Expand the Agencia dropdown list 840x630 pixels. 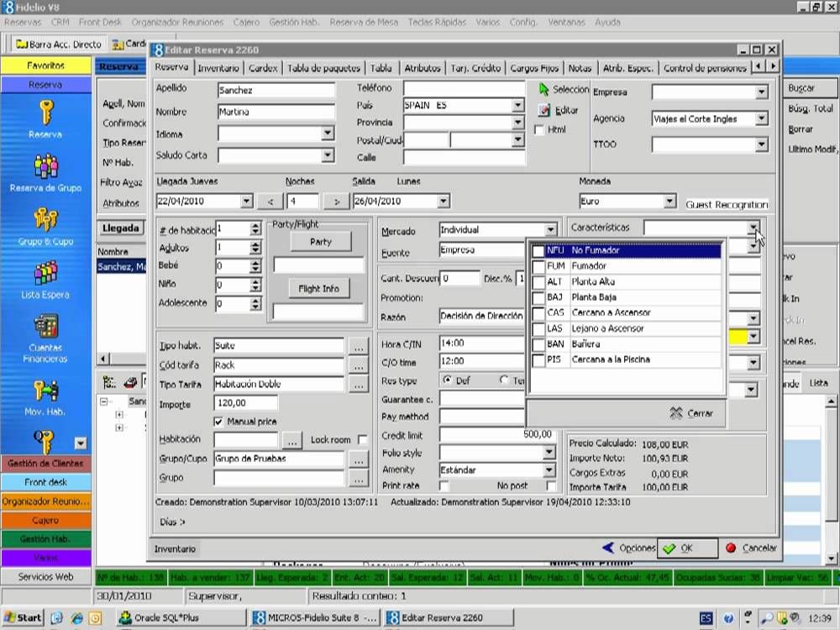point(761,119)
